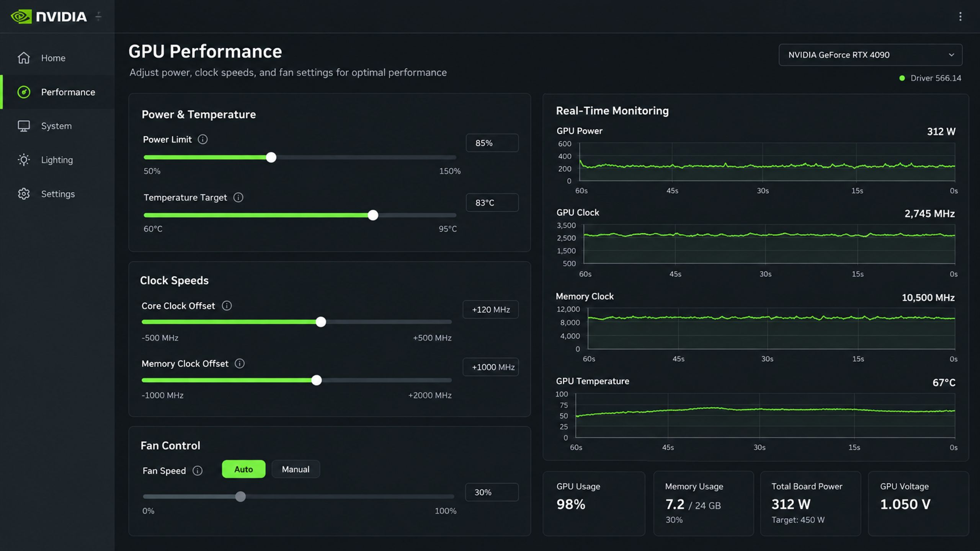Click the 10,500 MHz Memory Clock reading
This screenshot has width=980, height=551.
[x=928, y=298]
